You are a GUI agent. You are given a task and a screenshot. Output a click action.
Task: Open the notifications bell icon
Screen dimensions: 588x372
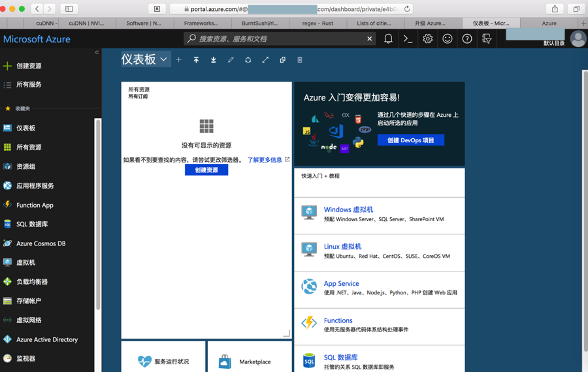[388, 39]
